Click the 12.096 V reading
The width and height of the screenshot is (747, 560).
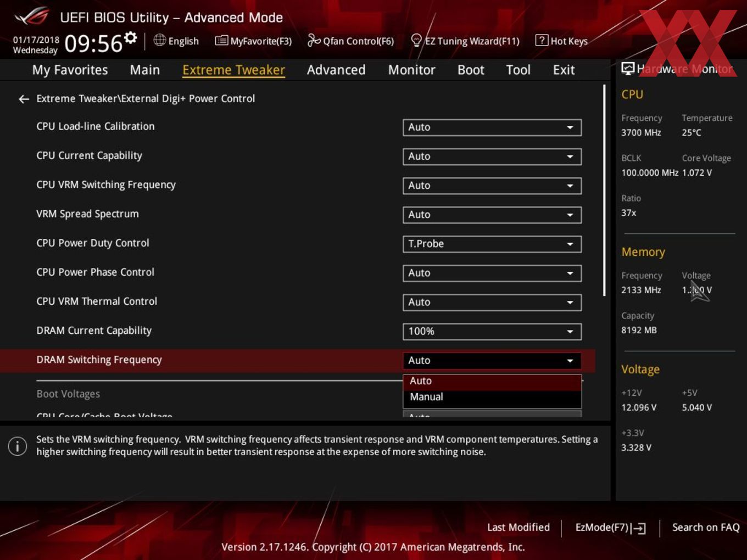(639, 407)
